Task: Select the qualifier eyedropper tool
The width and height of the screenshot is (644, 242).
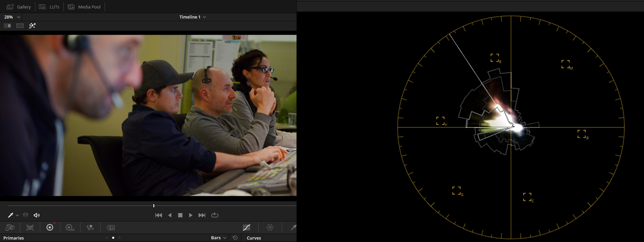Action: [x=10, y=215]
